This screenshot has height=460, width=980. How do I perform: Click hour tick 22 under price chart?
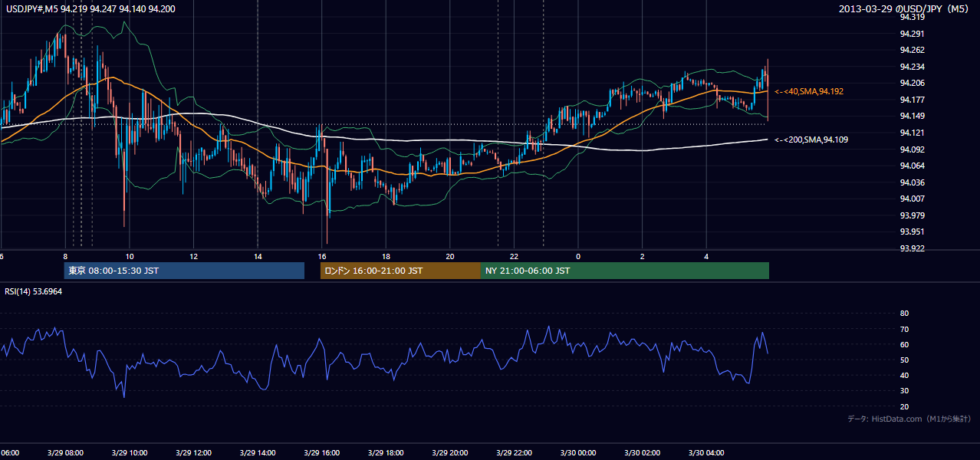click(514, 256)
